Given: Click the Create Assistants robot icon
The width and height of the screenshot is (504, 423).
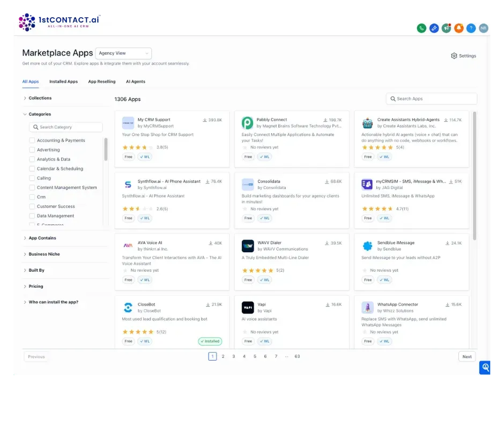Looking at the screenshot, I should 367,123.
